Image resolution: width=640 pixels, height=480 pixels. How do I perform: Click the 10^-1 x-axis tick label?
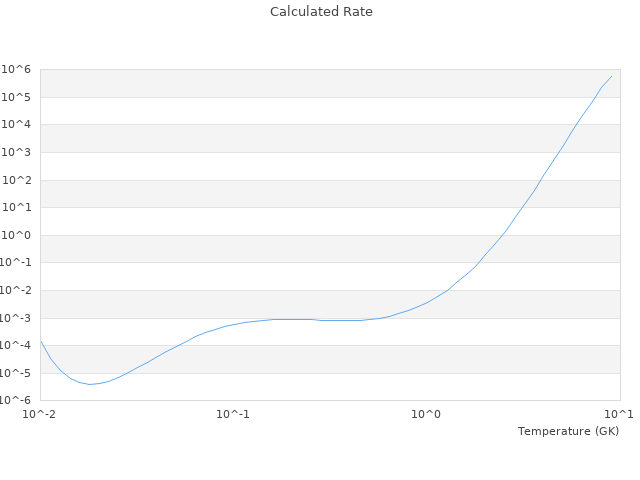[233, 413]
